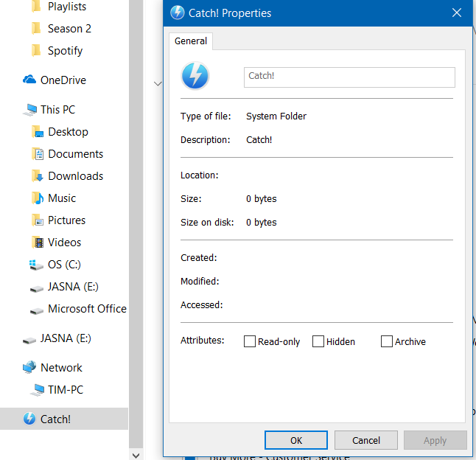Click the OneDrive cloud icon
Viewport: 476px width, 460px height.
click(29, 80)
